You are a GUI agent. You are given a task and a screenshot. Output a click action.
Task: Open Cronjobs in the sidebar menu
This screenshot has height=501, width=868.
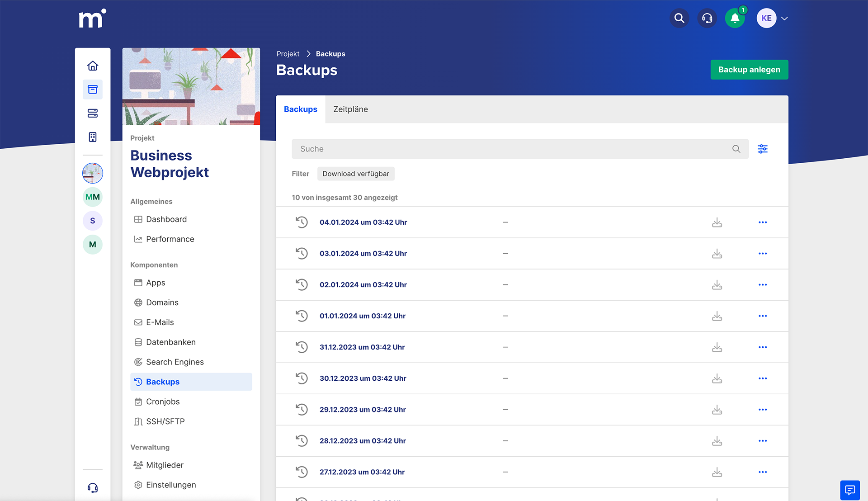163,402
